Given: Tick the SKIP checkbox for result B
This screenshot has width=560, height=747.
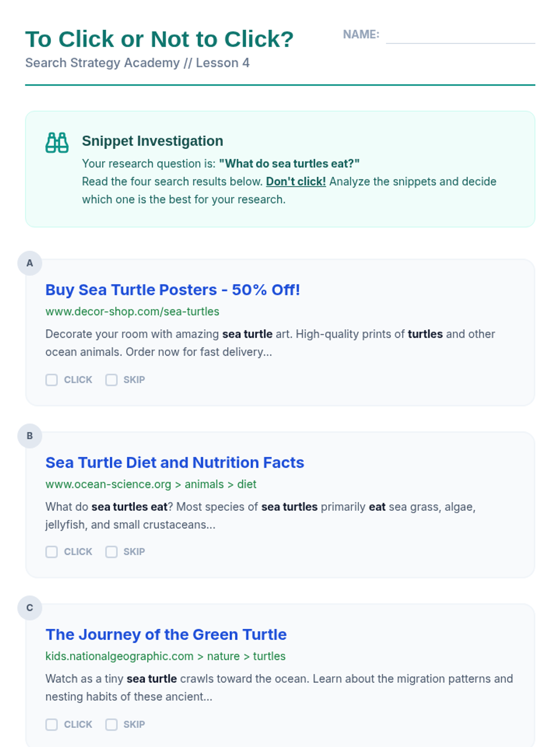Looking at the screenshot, I should [112, 552].
